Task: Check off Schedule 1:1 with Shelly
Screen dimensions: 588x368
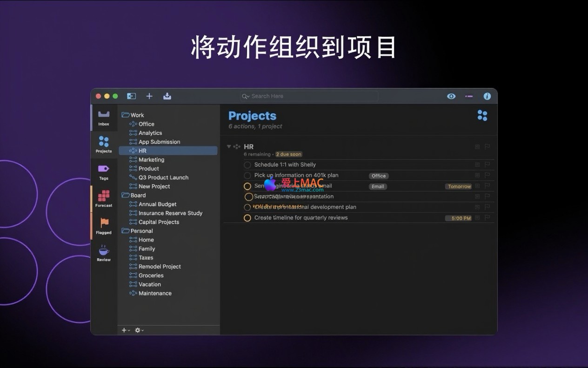Action: point(247,165)
